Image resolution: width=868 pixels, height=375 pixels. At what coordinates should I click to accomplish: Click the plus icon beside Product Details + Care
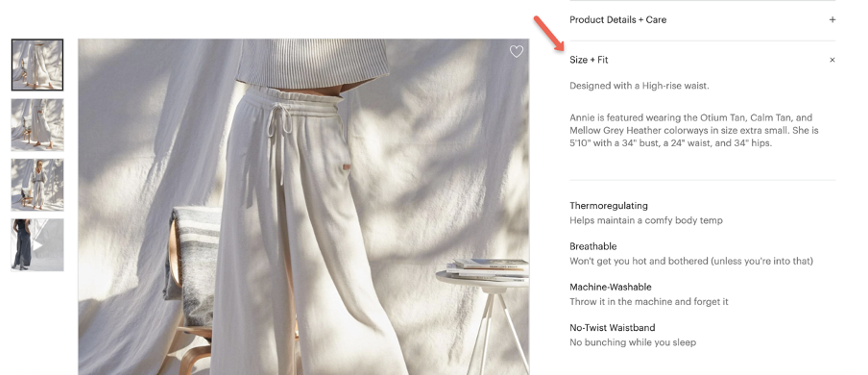832,20
